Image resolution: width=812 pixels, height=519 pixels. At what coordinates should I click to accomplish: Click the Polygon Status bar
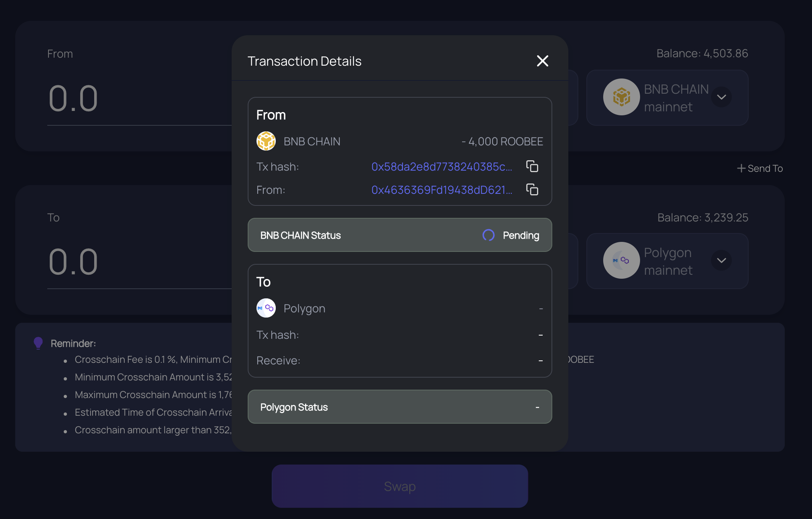click(x=400, y=407)
